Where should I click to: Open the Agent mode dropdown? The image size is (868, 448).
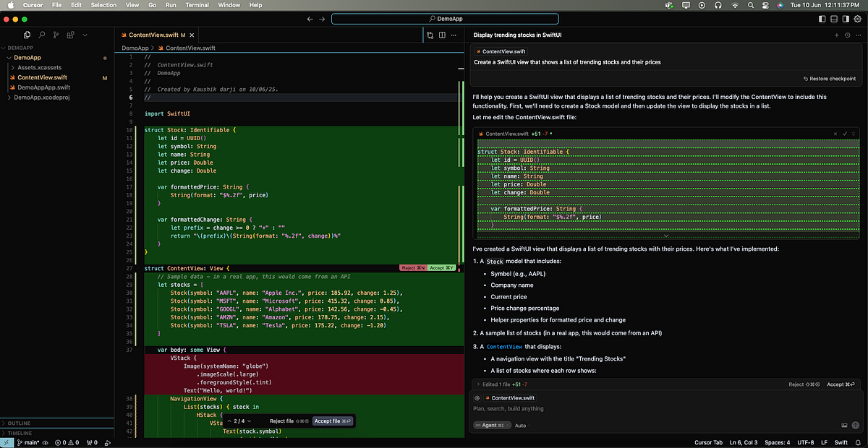pyautogui.click(x=491, y=426)
